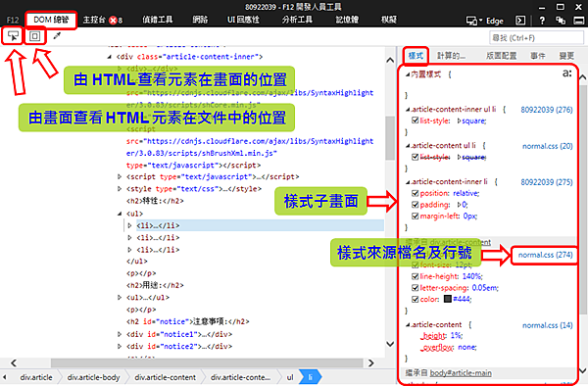Viewport: 588px width, 386px height.
Task: Open the help question mark icon
Action: pyautogui.click(x=542, y=21)
